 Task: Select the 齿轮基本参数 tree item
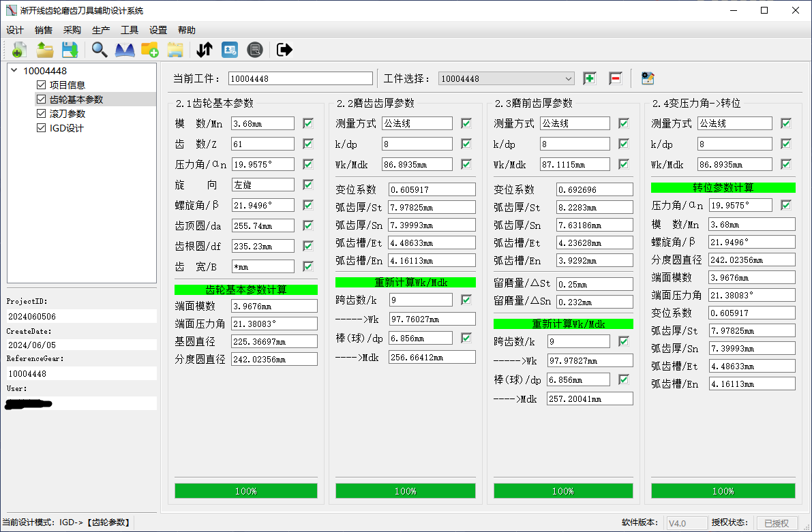tap(76, 99)
